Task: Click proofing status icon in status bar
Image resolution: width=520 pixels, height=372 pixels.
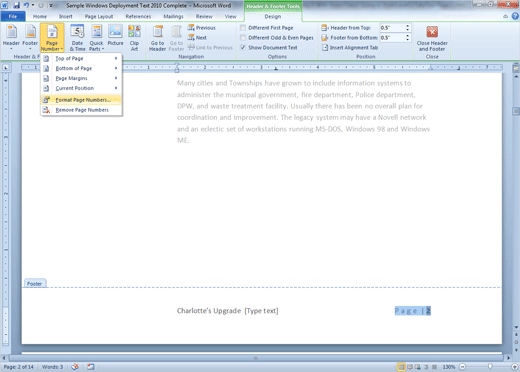Action: coord(75,367)
